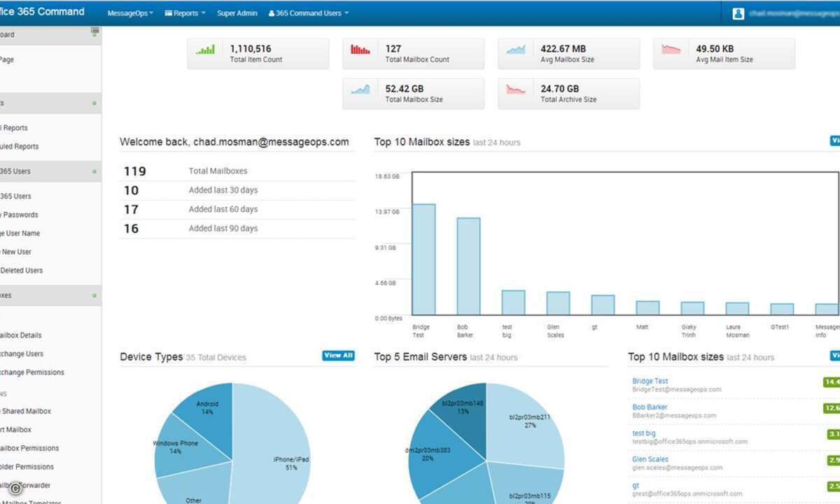Open the Glen Scales mailbox link
The height and width of the screenshot is (504, 840).
(650, 459)
